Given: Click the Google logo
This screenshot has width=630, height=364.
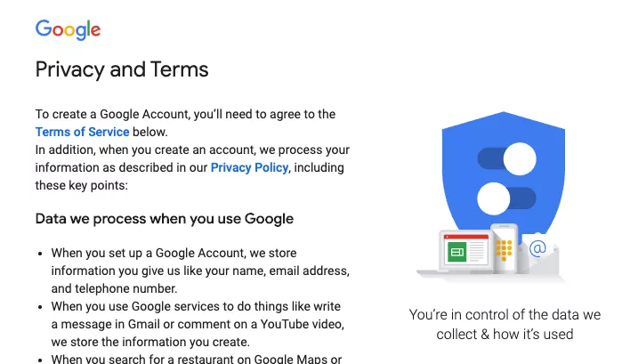Looking at the screenshot, I should 68,29.
